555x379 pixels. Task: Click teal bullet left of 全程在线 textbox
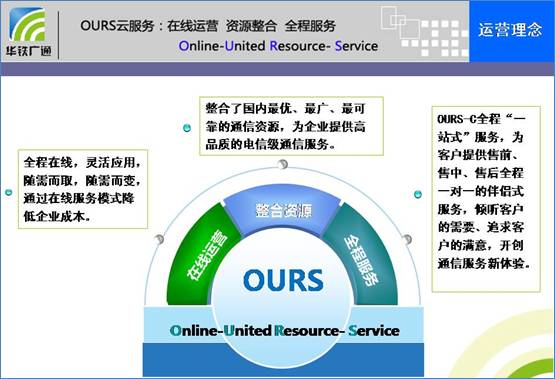click(x=9, y=192)
